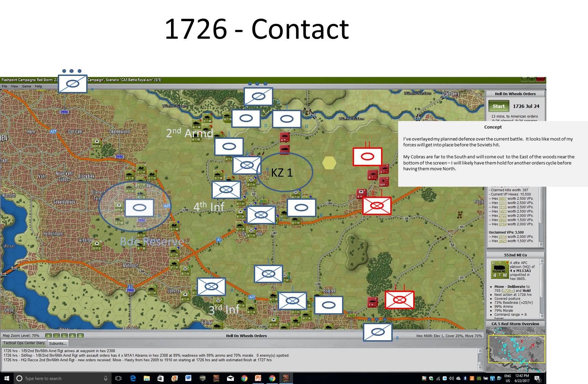Open the View menu
Image resolution: width=588 pixels, height=384 pixels.
pyautogui.click(x=15, y=86)
